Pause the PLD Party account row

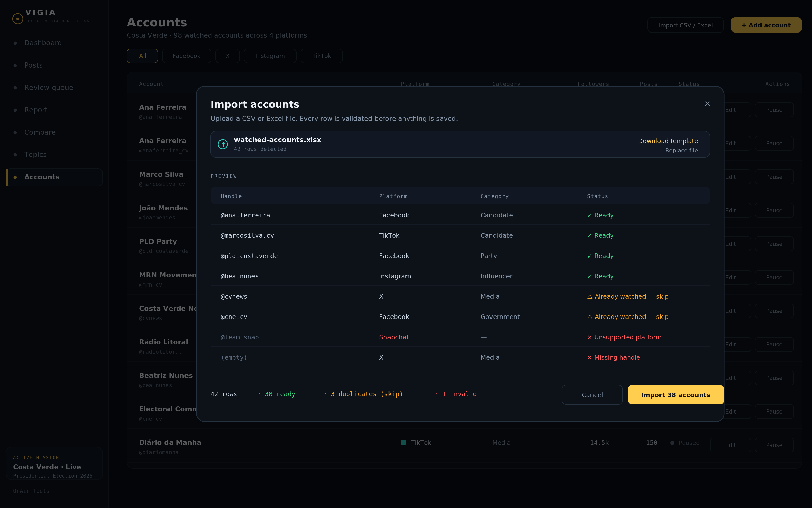[x=774, y=244]
